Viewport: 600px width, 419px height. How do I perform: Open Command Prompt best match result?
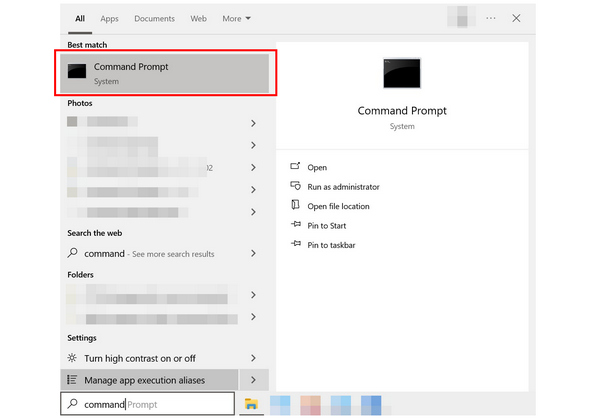[x=165, y=74]
